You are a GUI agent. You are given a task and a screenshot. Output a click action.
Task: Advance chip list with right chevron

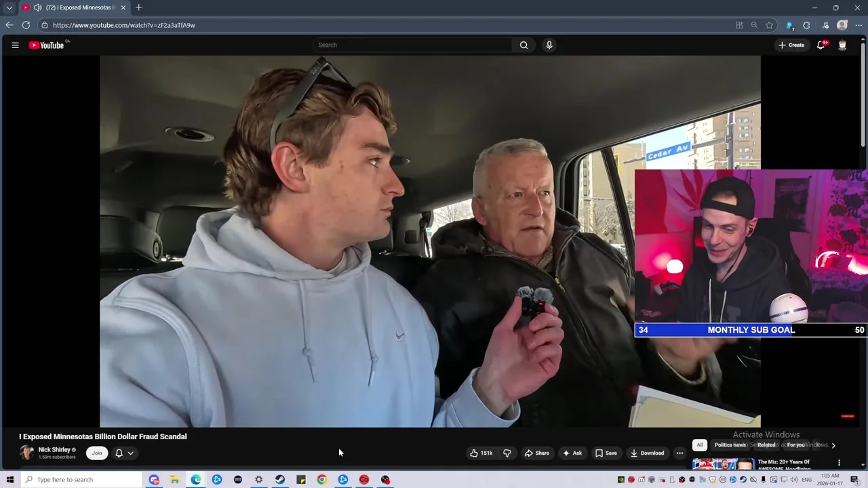click(833, 445)
